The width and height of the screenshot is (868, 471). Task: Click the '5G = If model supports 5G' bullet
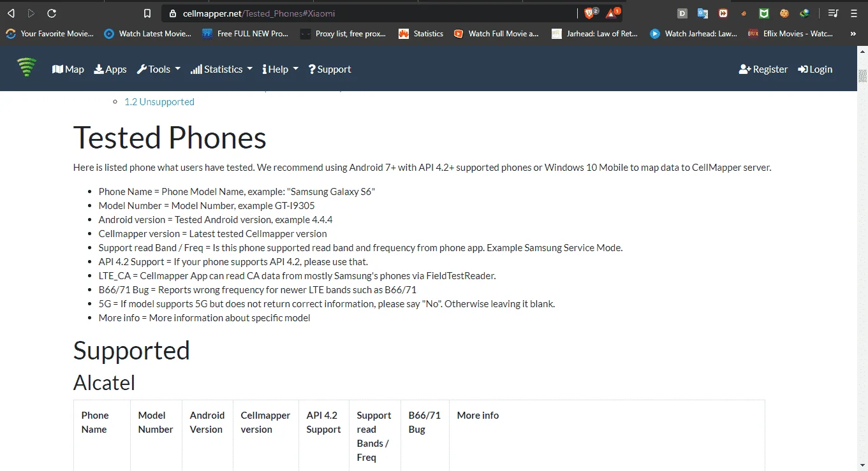click(327, 304)
